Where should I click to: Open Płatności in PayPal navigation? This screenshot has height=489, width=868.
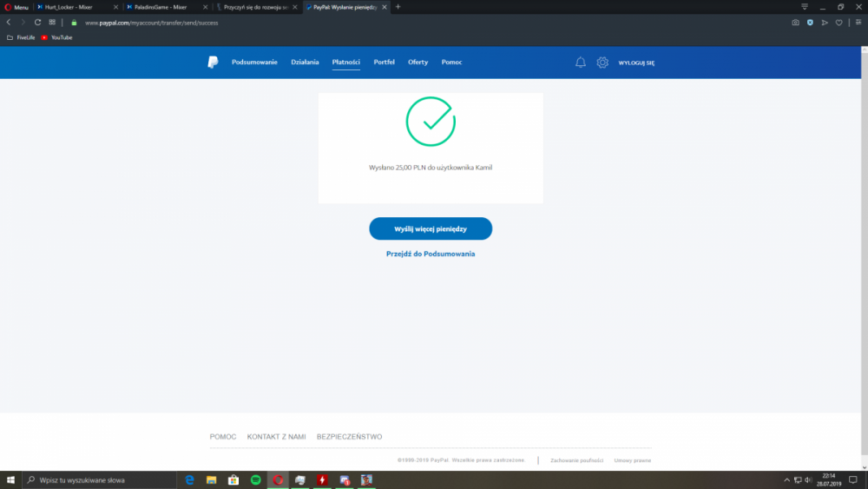tap(346, 62)
